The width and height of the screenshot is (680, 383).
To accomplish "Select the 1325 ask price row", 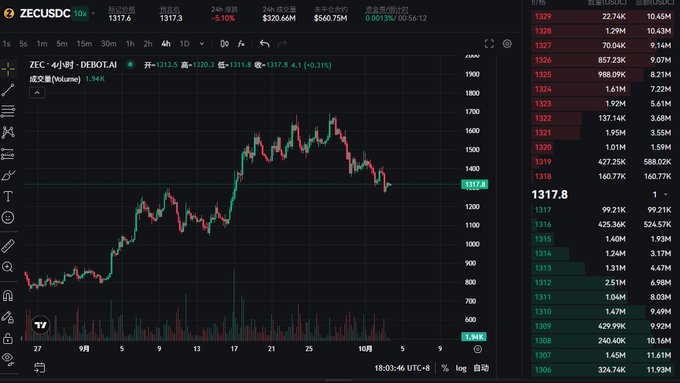I will (603, 75).
